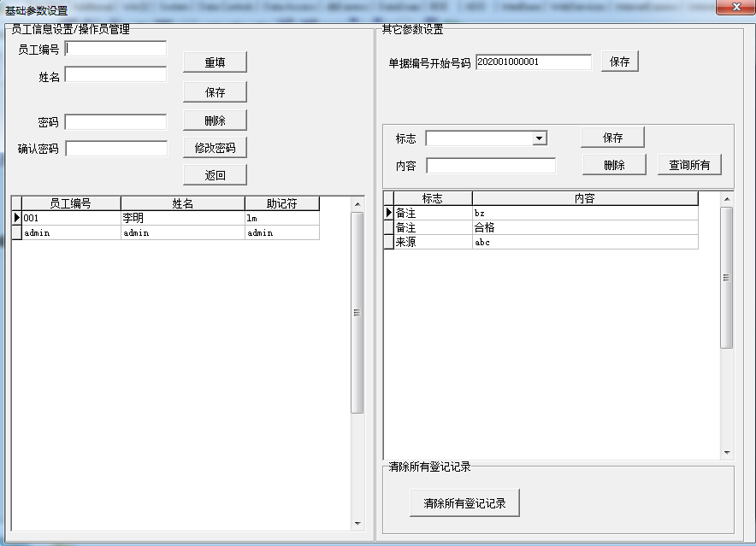
Task: Click the 员工编号 column header
Action: 71,203
